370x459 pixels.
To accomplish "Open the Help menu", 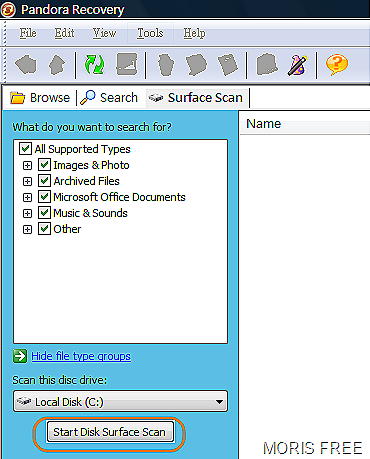I will 195,33.
